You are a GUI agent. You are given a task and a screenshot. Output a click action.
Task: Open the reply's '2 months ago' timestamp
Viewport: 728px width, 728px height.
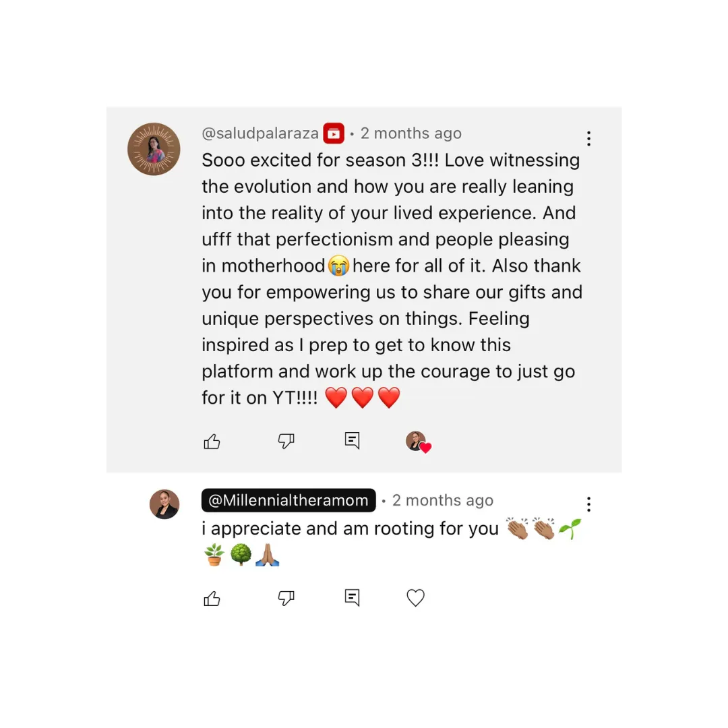[x=442, y=500]
